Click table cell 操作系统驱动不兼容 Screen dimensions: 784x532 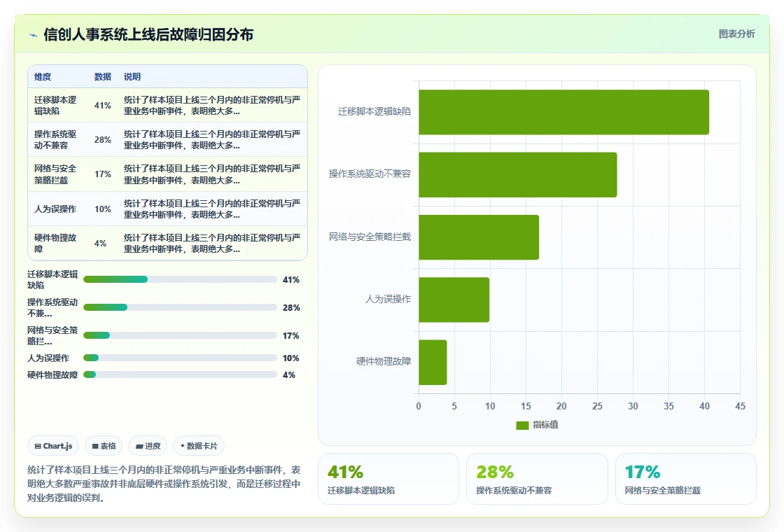[x=55, y=140]
